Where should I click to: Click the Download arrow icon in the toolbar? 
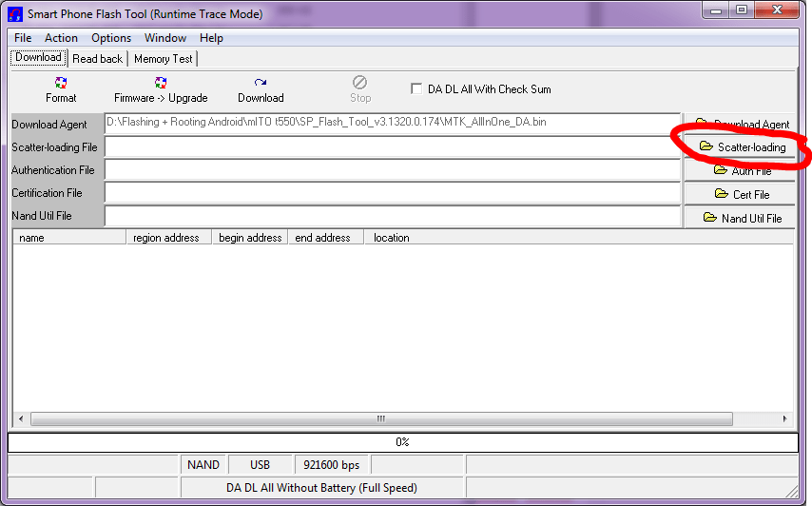pyautogui.click(x=261, y=83)
